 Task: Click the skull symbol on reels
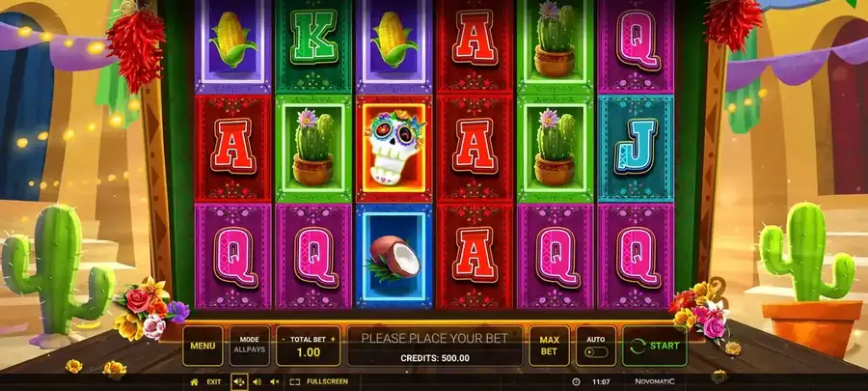(x=394, y=148)
